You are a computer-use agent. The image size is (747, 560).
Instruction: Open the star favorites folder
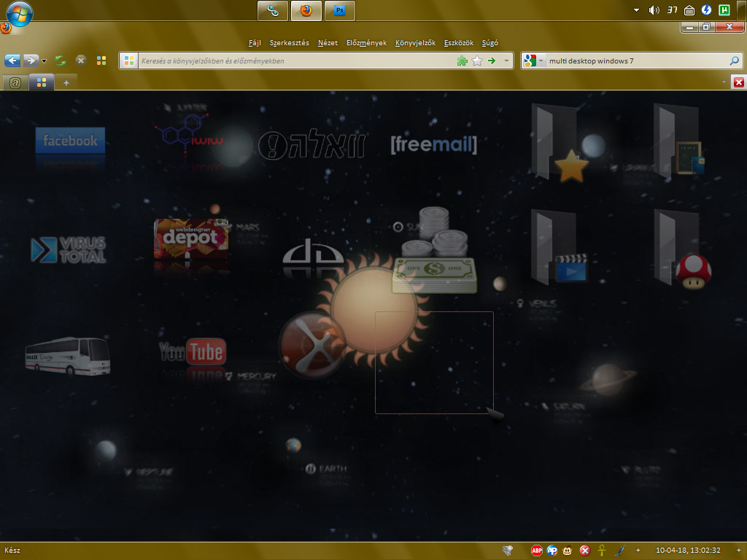coord(560,143)
